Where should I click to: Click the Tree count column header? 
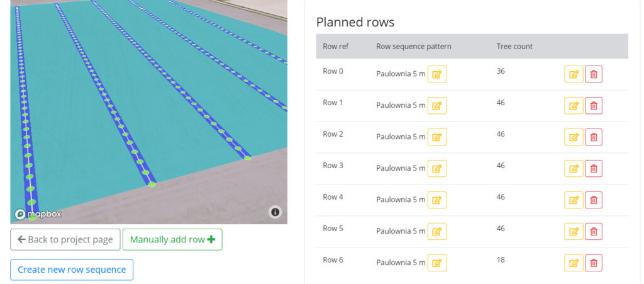point(514,47)
